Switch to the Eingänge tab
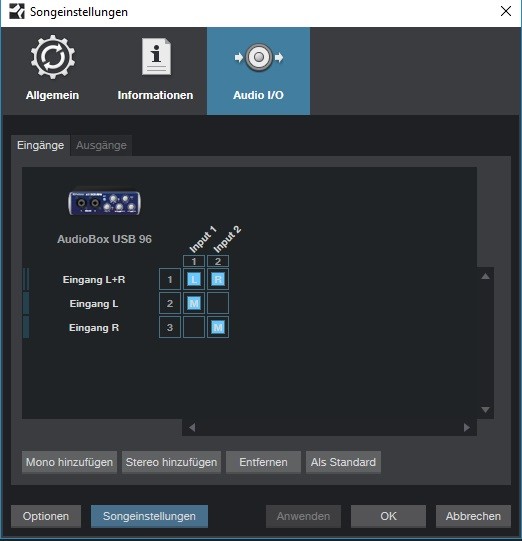This screenshot has width=522, height=541. pos(40,145)
